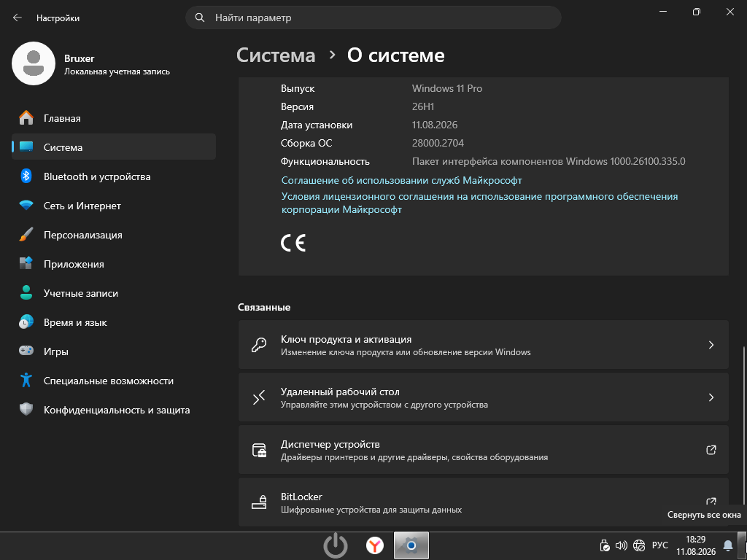Click the external link icon for Диспетчер устройств
This screenshot has width=747, height=560.
(711, 449)
